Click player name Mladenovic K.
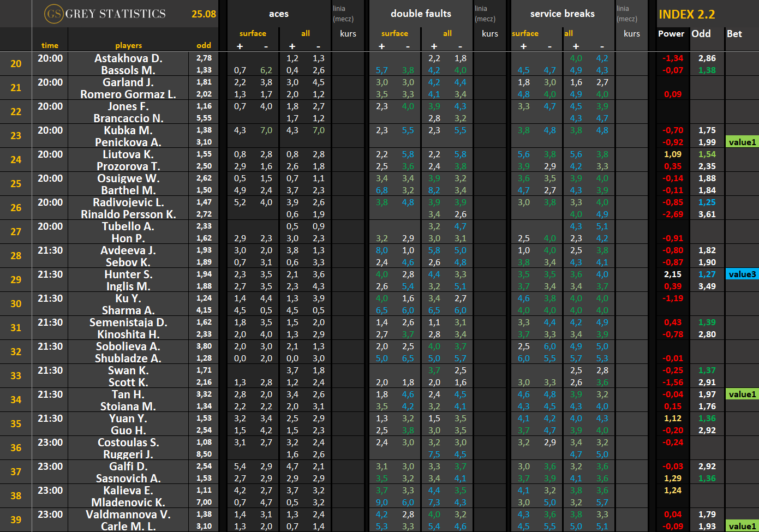The image size is (759, 532). click(128, 503)
